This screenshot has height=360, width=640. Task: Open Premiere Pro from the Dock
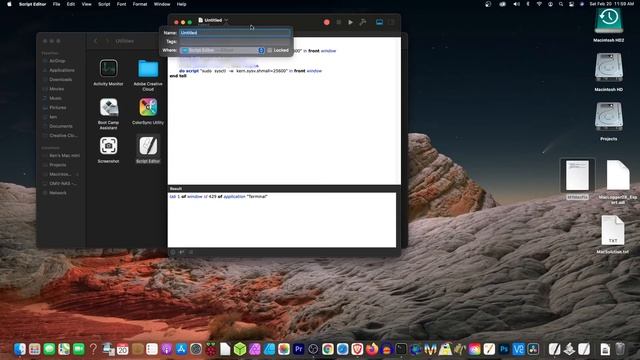(x=299, y=349)
